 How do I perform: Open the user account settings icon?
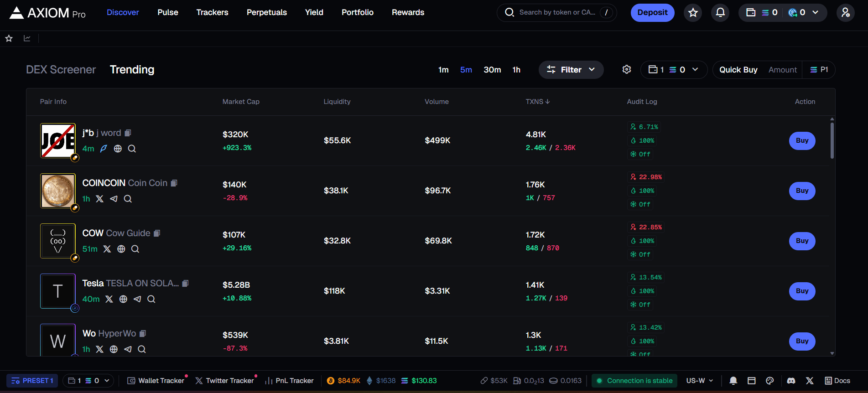click(845, 13)
